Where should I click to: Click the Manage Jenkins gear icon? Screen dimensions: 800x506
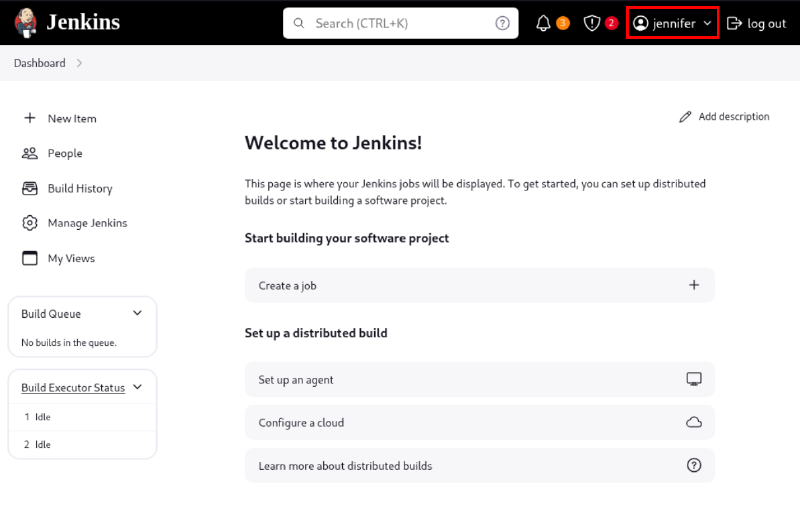click(30, 223)
